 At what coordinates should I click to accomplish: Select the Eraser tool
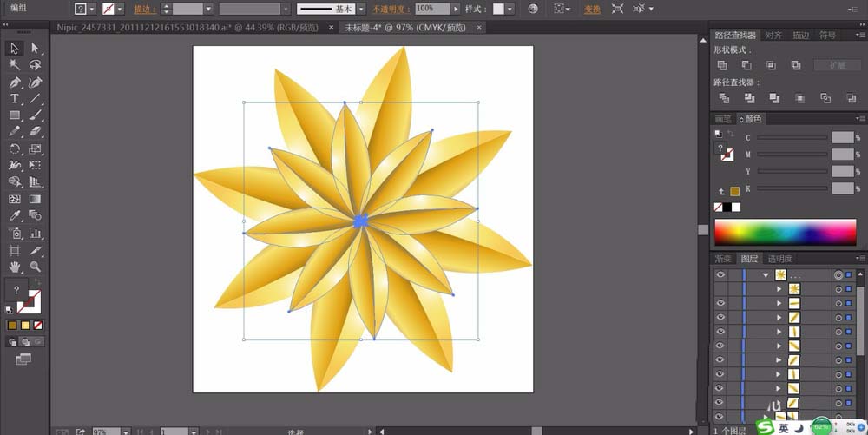35,132
